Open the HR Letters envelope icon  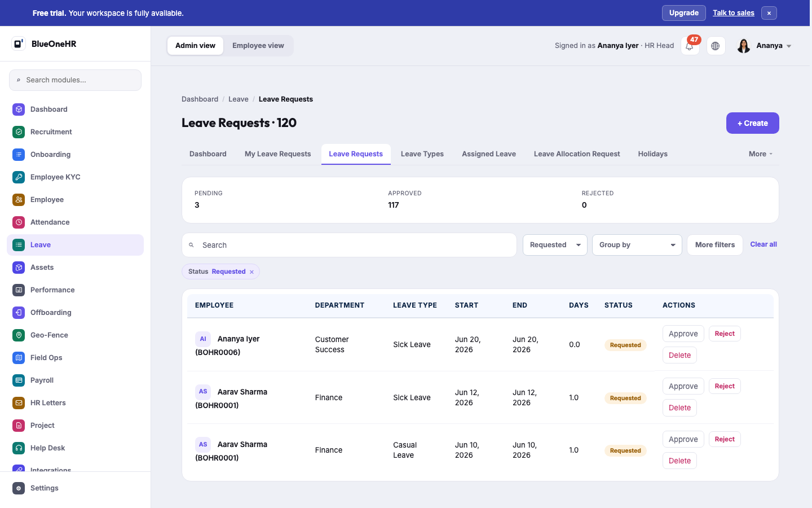tap(19, 402)
